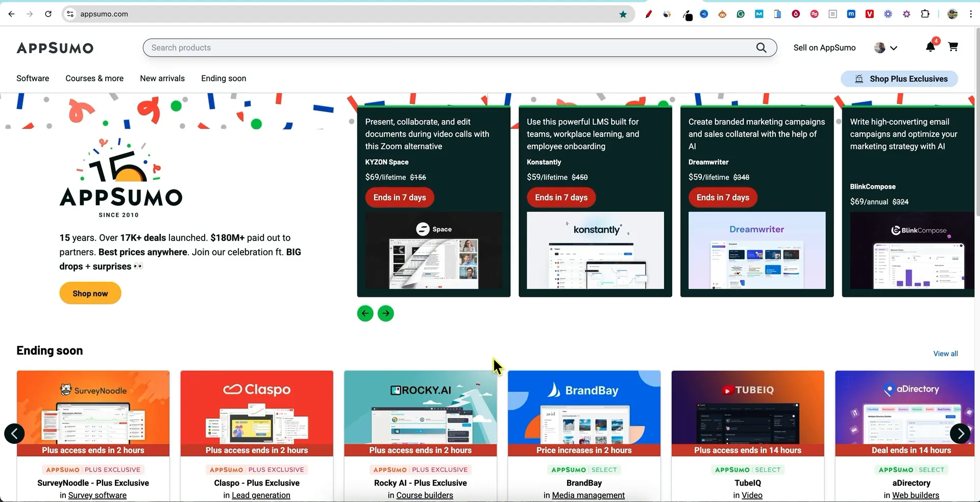
Task: Open Claspo deal image
Action: 257,413
